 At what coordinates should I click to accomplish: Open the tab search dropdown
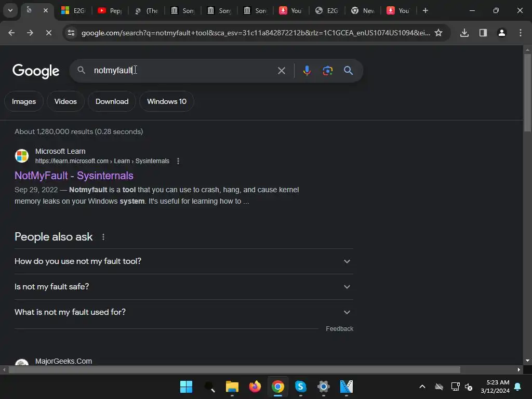point(10,10)
